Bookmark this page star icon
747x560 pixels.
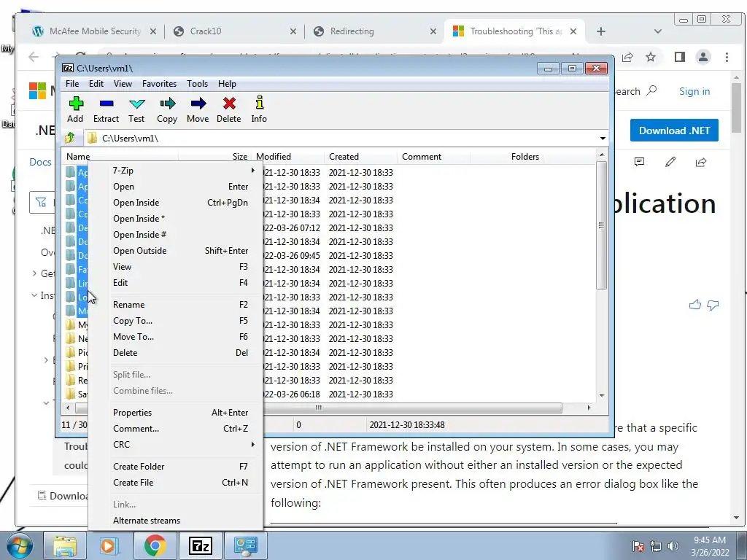click(650, 57)
